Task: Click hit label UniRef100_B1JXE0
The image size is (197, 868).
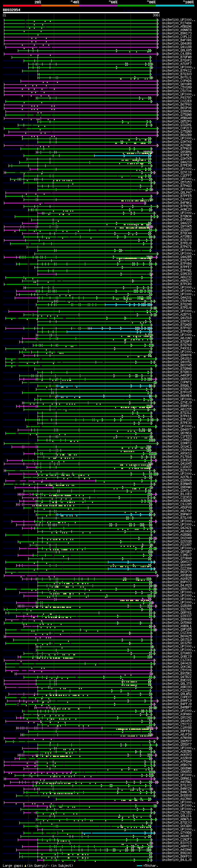Action: 177,494
